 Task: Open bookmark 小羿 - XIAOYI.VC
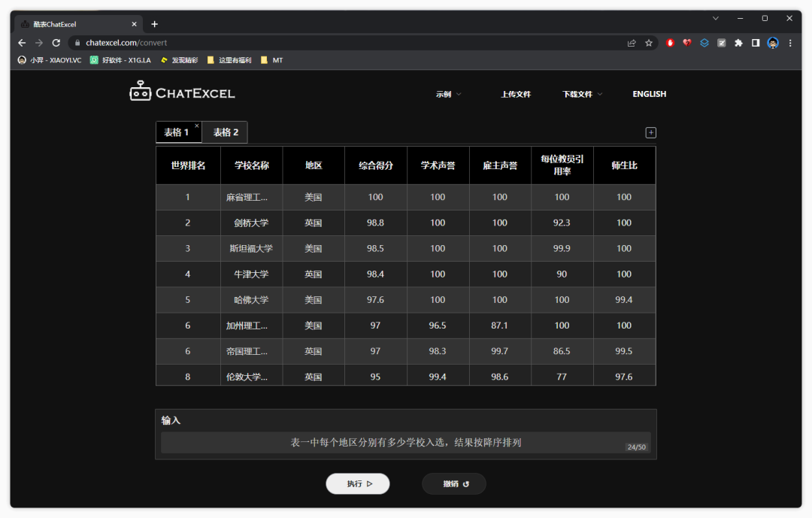50,60
